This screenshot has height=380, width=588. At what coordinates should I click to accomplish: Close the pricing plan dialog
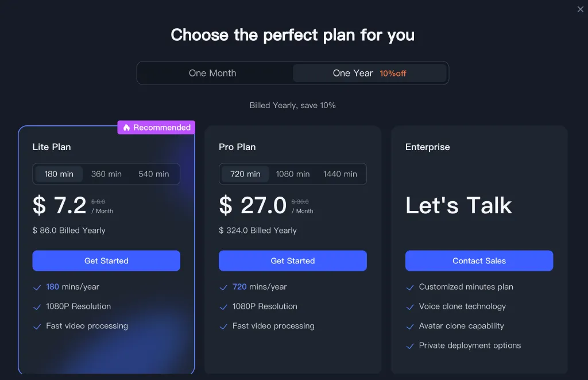click(x=580, y=9)
